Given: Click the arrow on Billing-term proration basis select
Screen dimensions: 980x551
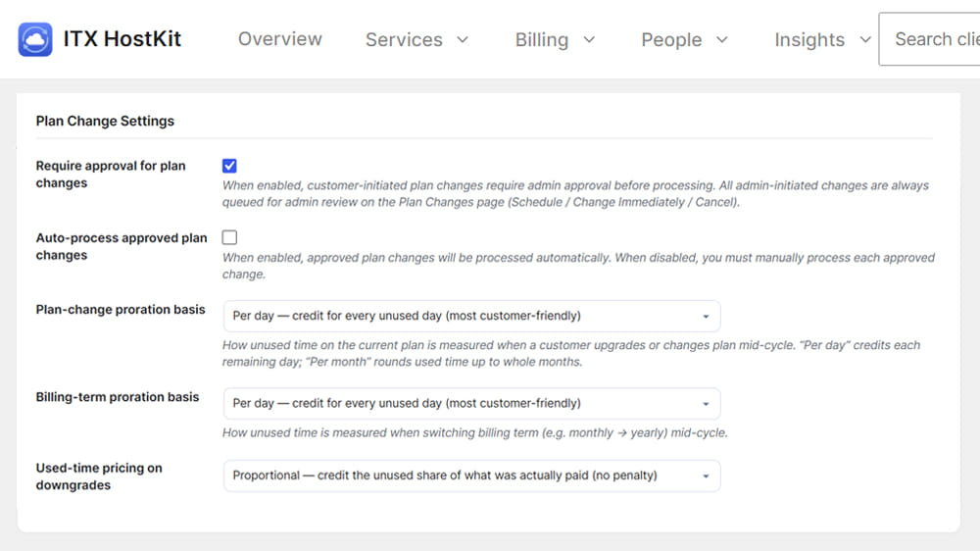Looking at the screenshot, I should [706, 404].
